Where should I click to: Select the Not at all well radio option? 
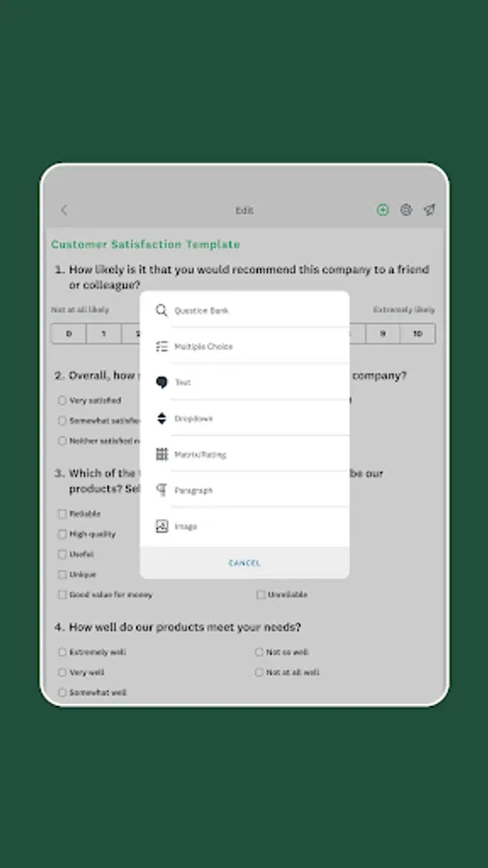259,672
